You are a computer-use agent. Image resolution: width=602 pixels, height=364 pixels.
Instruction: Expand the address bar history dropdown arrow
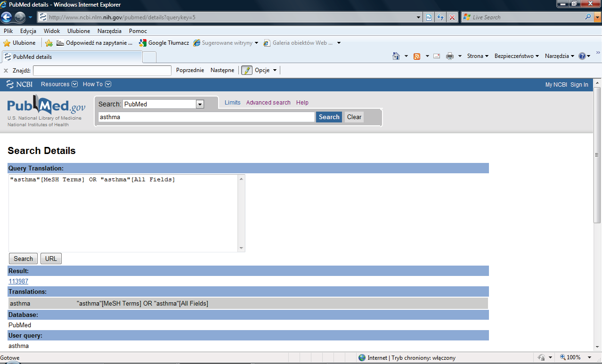pos(419,17)
